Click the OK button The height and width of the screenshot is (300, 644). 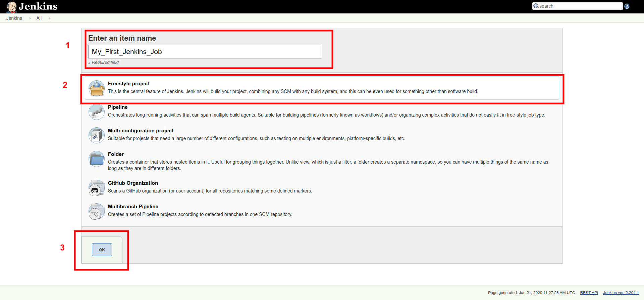102,250
